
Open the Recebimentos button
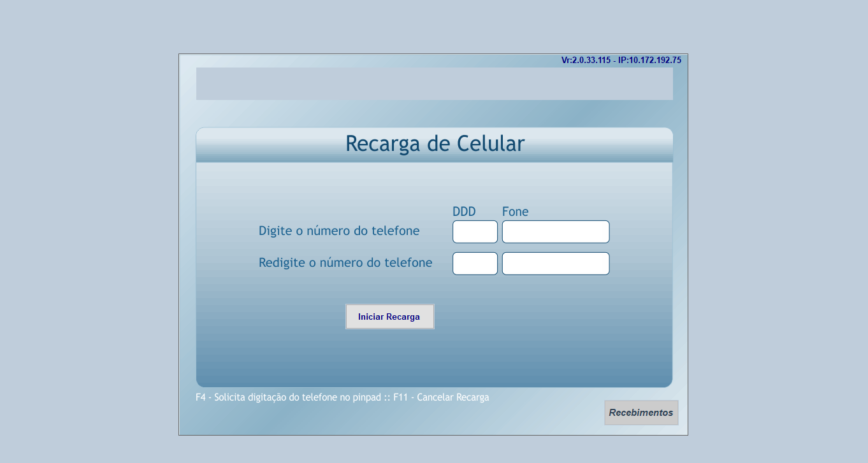coord(641,413)
